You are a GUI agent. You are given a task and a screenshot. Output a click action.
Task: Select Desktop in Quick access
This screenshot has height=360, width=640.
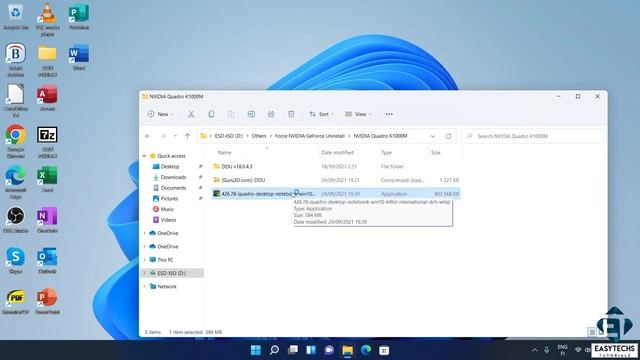170,167
